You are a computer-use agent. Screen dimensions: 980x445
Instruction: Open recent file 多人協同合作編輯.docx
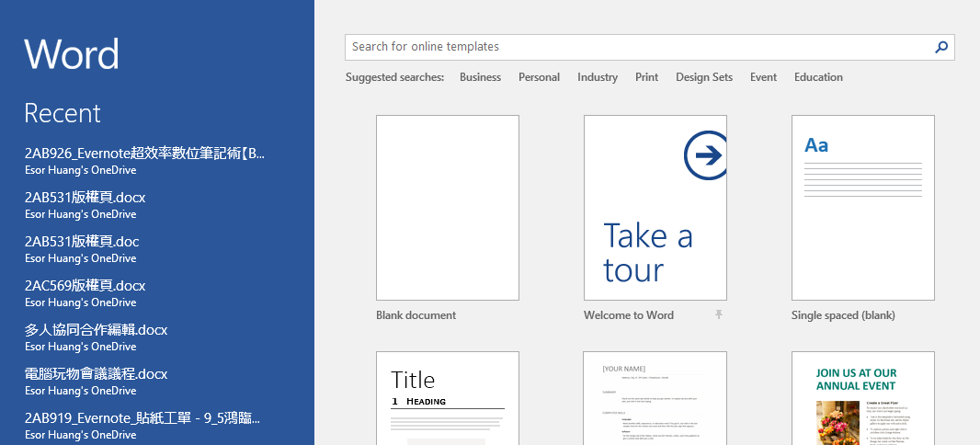click(97, 337)
